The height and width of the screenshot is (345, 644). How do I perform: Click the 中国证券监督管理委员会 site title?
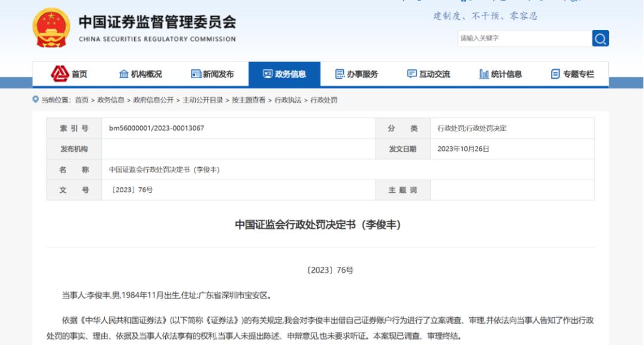(x=157, y=22)
